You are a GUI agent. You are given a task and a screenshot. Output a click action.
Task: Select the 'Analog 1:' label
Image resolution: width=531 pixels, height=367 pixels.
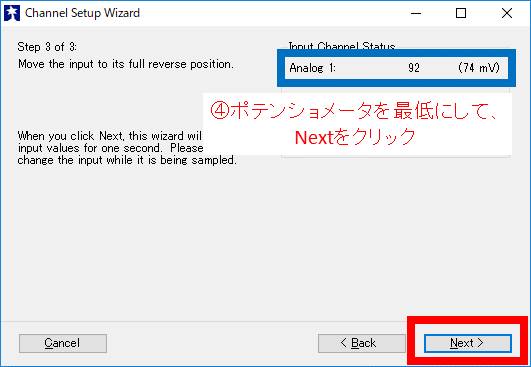point(312,68)
